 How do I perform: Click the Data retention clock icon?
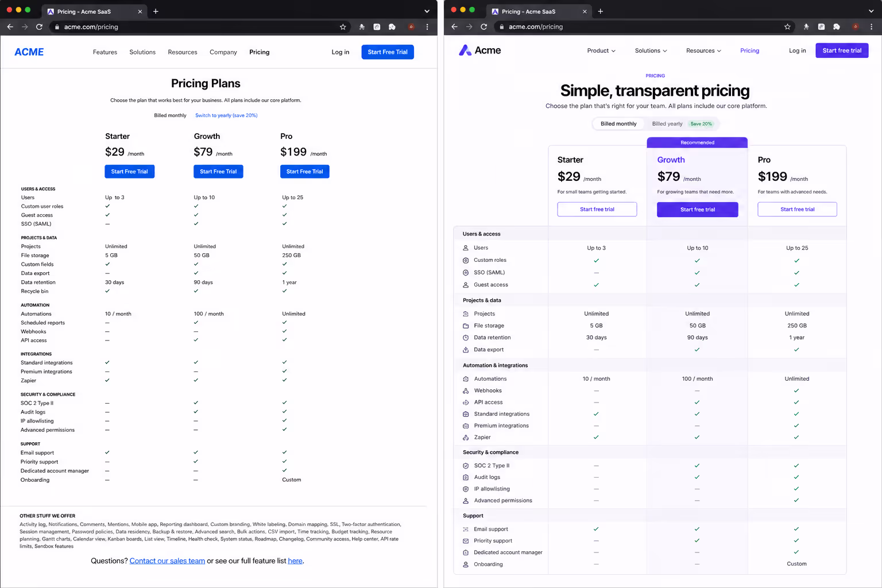click(x=466, y=338)
